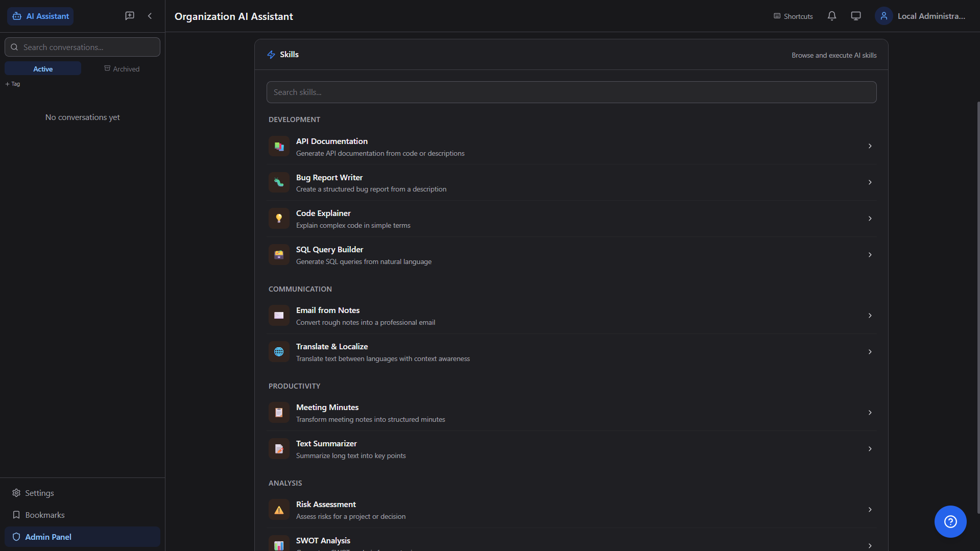
Task: Click the Bug Report Writer caterpillar icon
Action: click(279, 182)
